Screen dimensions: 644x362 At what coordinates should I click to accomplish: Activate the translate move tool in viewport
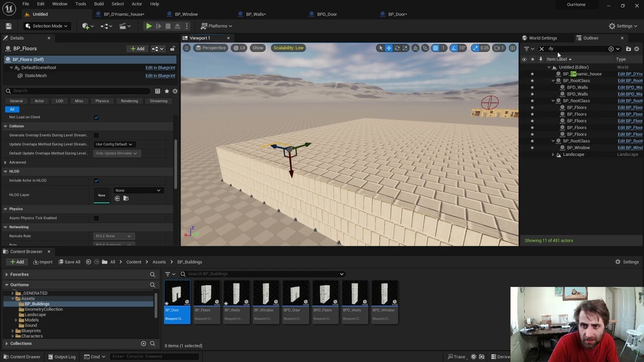tap(389, 48)
